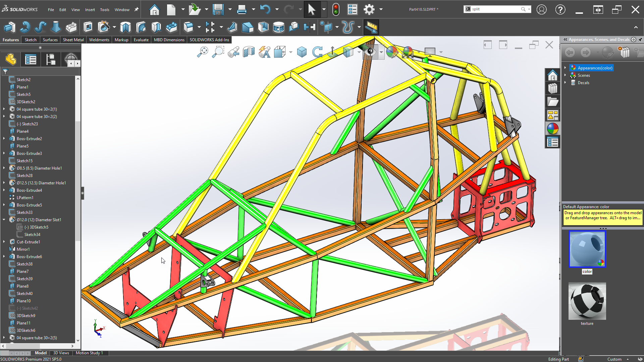Screen dimensions: 644x362
Task: Collapse the Ø12.0 (12) Diameter Slot1 feature
Action: pyautogui.click(x=4, y=220)
